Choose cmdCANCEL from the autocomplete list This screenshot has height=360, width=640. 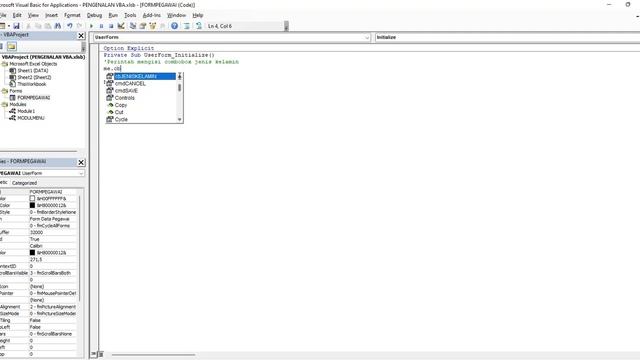140,84
